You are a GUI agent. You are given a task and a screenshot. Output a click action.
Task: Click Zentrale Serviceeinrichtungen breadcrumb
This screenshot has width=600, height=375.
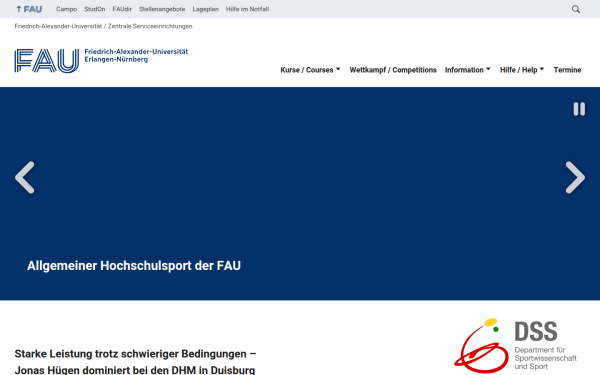(x=150, y=26)
